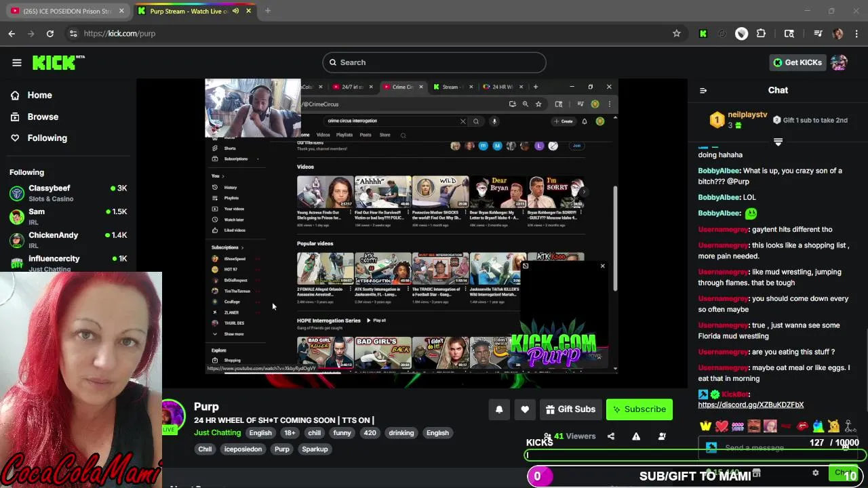Insert the red lips emote

(x=802, y=426)
